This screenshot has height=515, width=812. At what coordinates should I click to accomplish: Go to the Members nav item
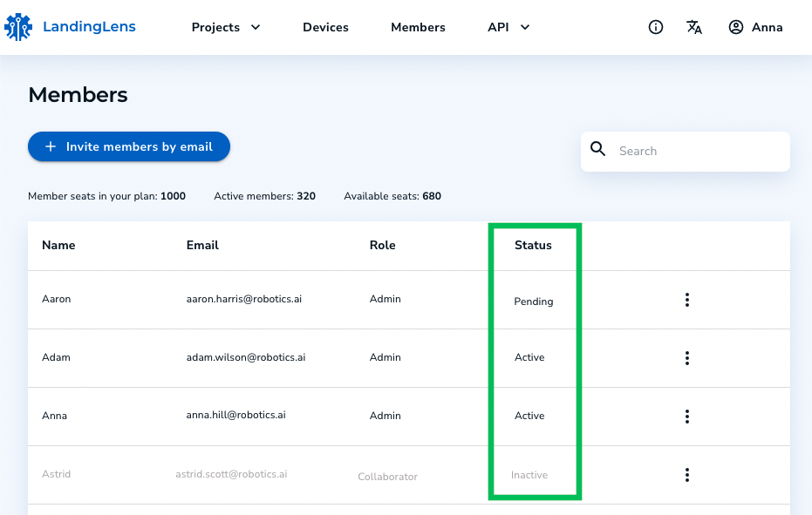coord(418,27)
